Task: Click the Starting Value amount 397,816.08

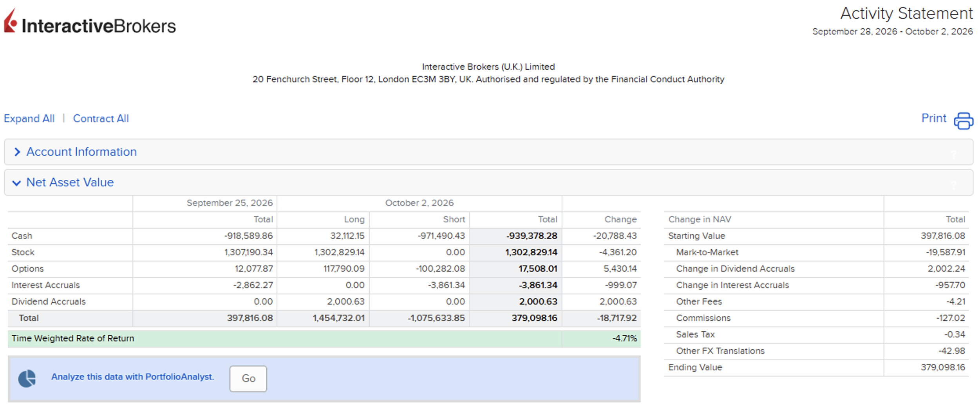Action: [x=943, y=236]
